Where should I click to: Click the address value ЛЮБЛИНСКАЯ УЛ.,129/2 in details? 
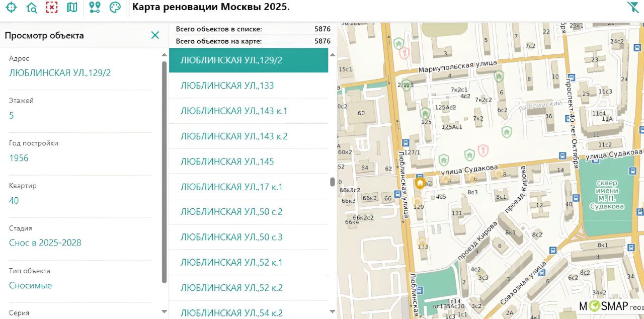[60, 73]
